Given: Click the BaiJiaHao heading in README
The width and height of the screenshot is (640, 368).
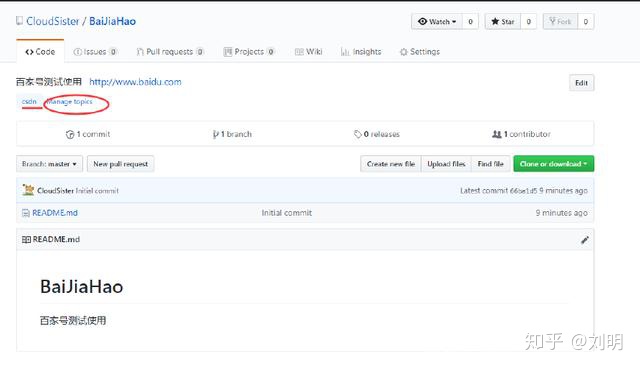Looking at the screenshot, I should (x=82, y=287).
